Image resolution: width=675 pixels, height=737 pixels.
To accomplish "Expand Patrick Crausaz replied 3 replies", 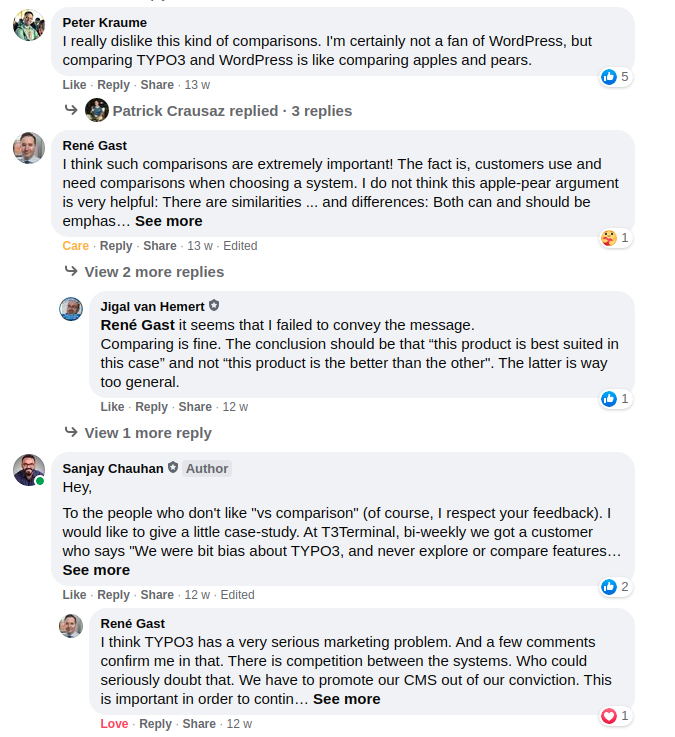I will click(x=232, y=111).
